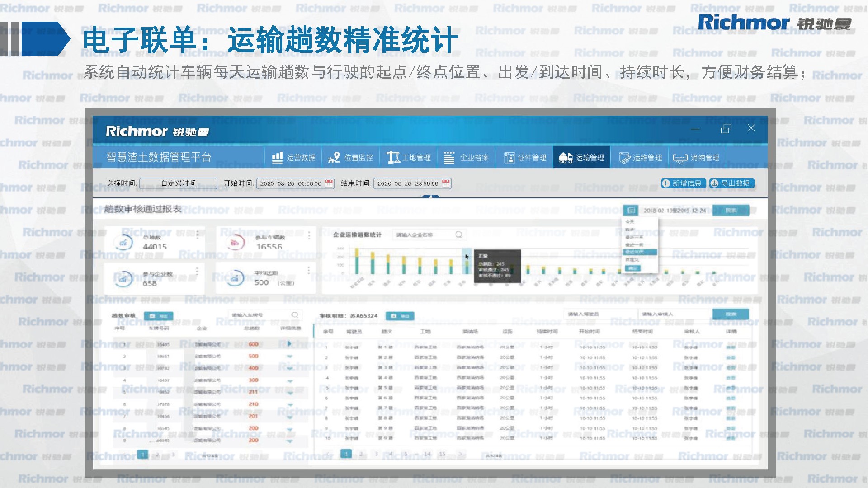Click the 新增信息 button
Viewport: 868px width, 488px height.
click(x=683, y=183)
